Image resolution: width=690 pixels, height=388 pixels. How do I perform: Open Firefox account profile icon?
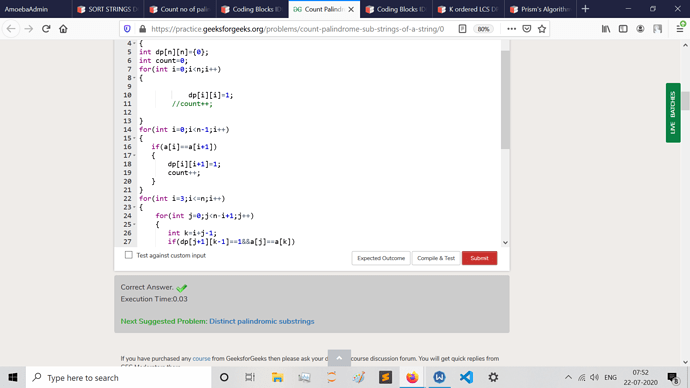click(640, 29)
